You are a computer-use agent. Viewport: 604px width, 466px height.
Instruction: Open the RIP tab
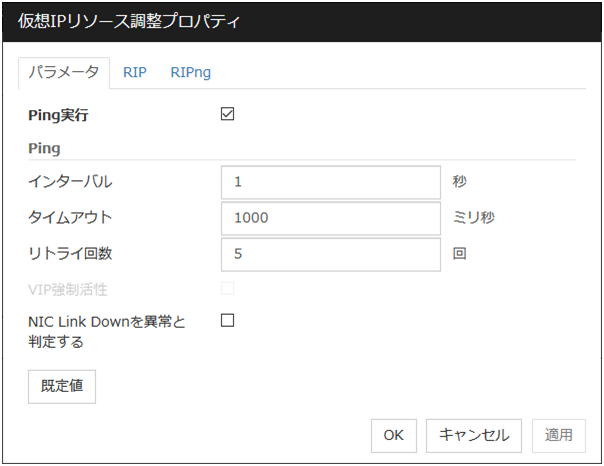tap(134, 72)
